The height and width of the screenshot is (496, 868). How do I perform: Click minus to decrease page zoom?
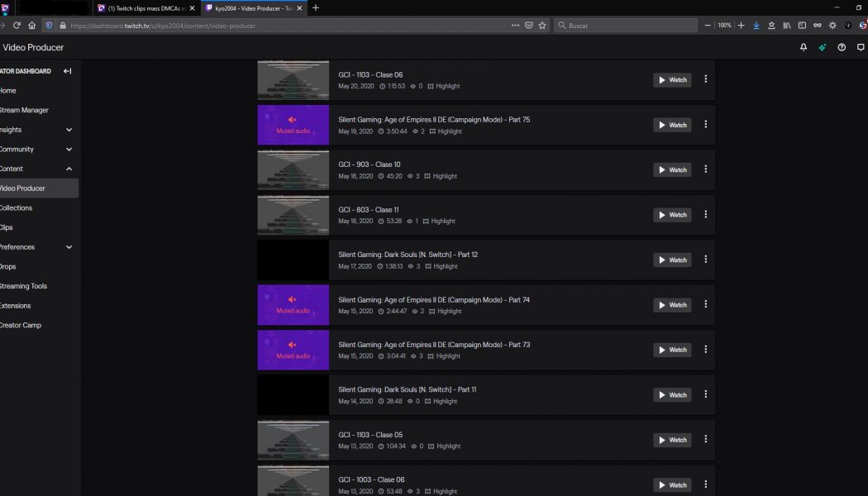click(707, 26)
